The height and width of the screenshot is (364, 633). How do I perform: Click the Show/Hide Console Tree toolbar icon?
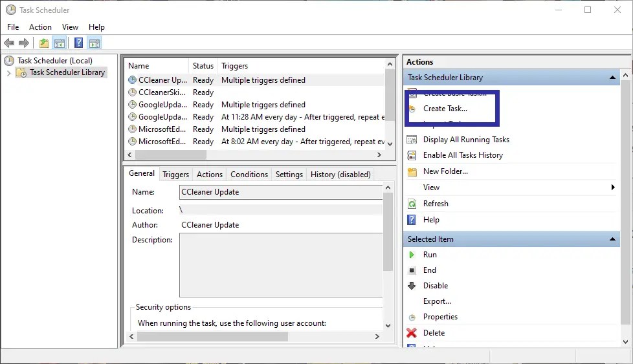click(60, 43)
